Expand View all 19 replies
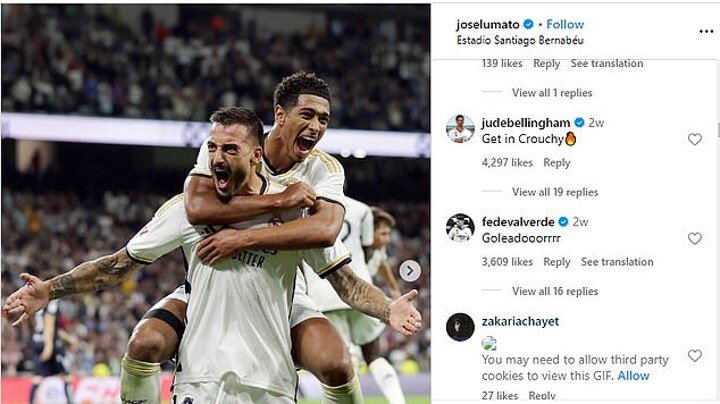 click(555, 192)
